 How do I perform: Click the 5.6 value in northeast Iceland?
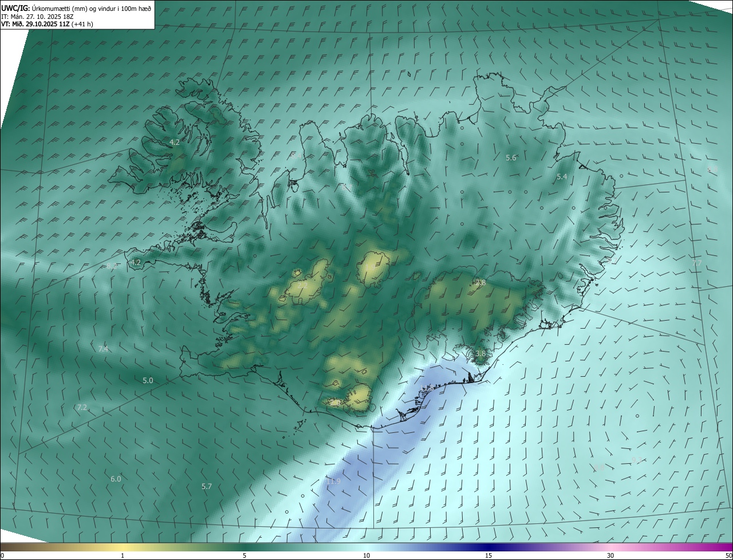[x=511, y=157]
